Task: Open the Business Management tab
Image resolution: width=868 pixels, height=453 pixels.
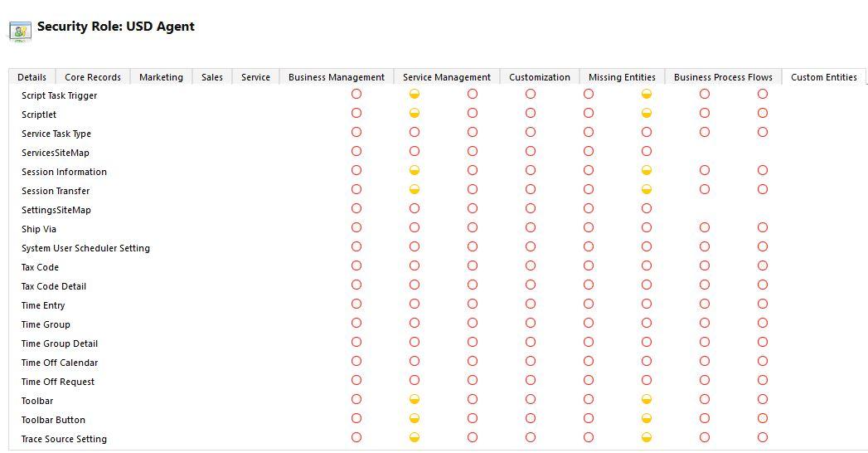Action: click(337, 77)
